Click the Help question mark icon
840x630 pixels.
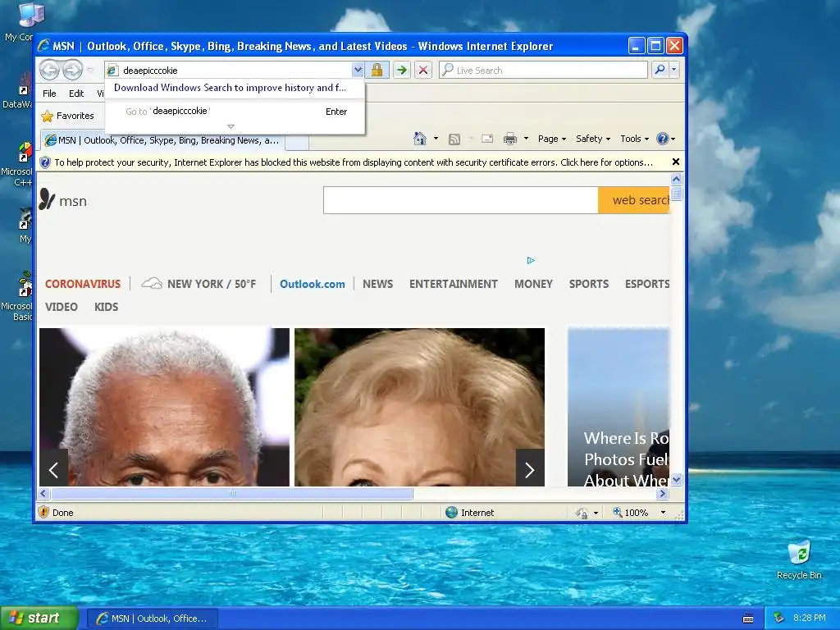point(663,139)
